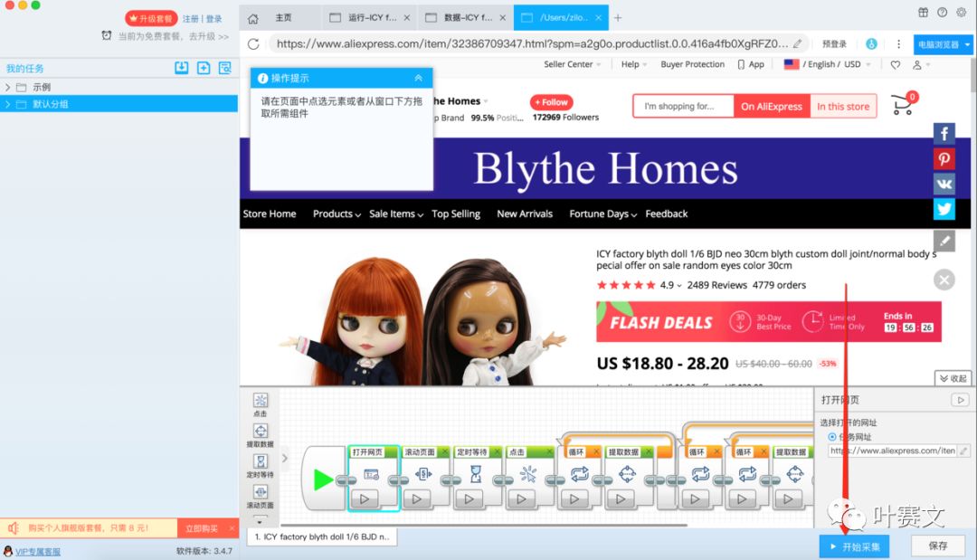977x560 pixels.
Task: Open the Help dropdown
Action: click(633, 64)
